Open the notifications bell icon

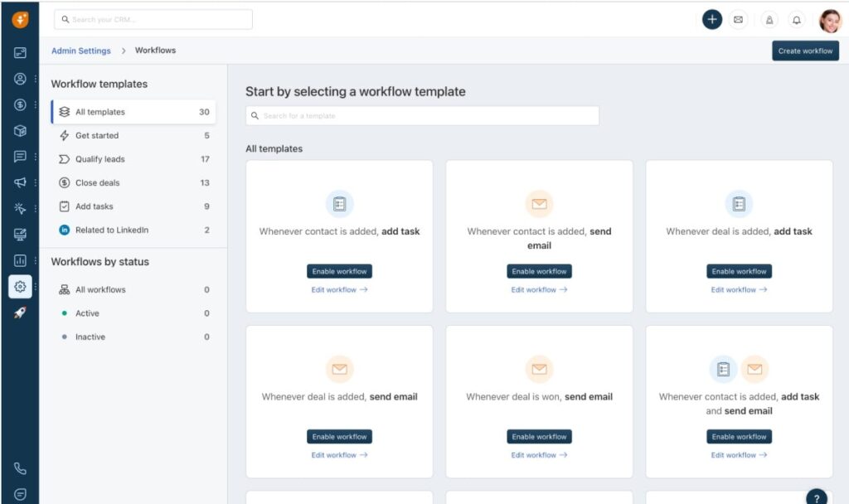tap(796, 20)
